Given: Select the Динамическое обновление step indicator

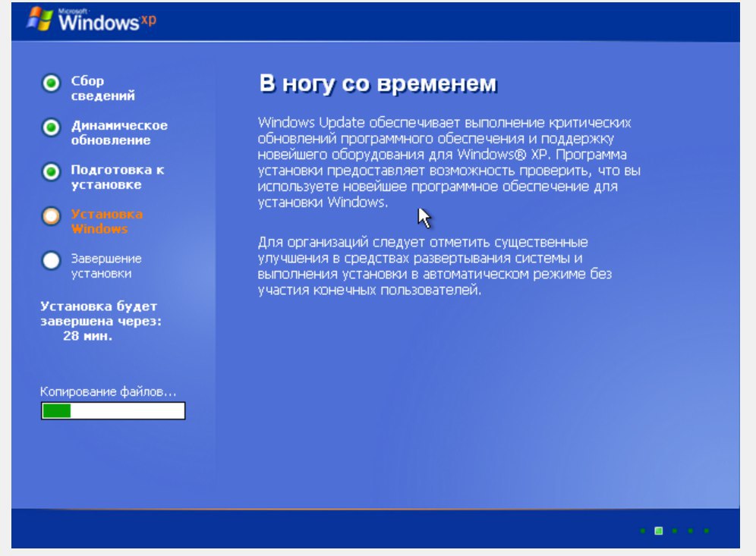Looking at the screenshot, I should tap(51, 127).
